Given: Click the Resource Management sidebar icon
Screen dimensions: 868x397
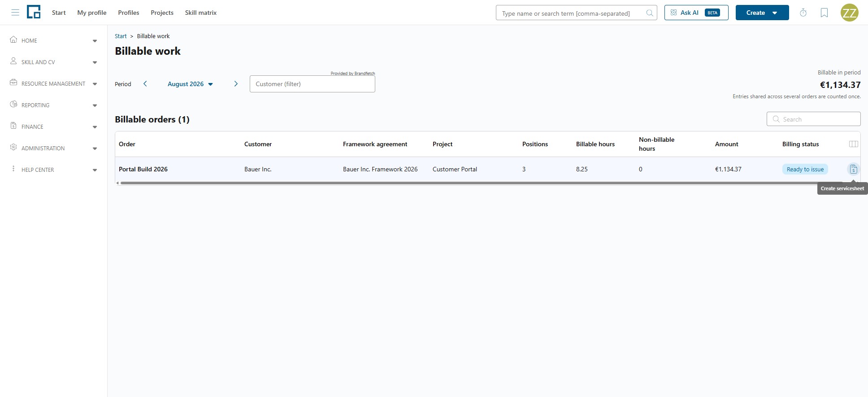Looking at the screenshot, I should [x=13, y=83].
